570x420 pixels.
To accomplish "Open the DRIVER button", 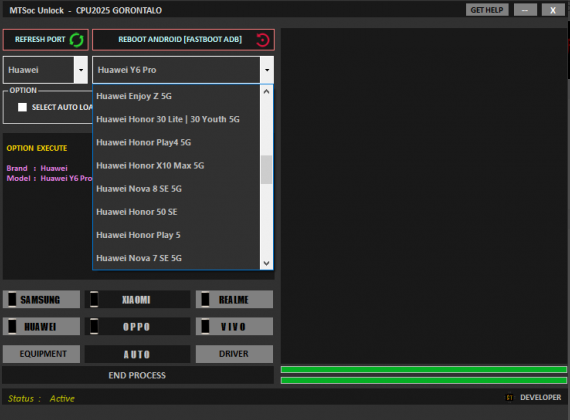I will (234, 354).
